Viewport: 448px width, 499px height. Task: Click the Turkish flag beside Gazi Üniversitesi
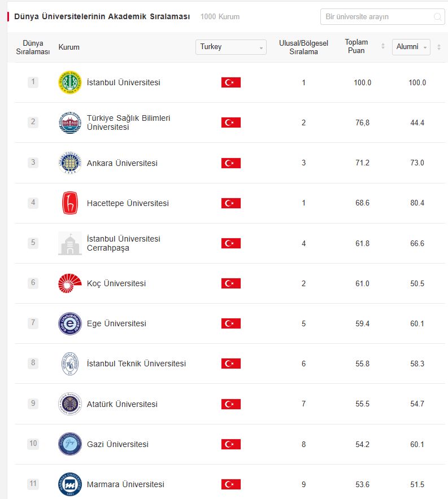pos(230,444)
